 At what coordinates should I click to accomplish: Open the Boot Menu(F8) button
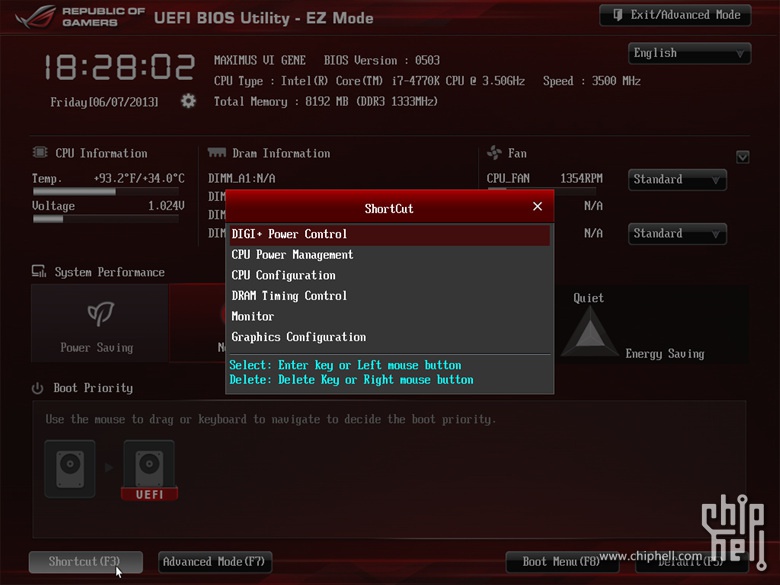[562, 562]
